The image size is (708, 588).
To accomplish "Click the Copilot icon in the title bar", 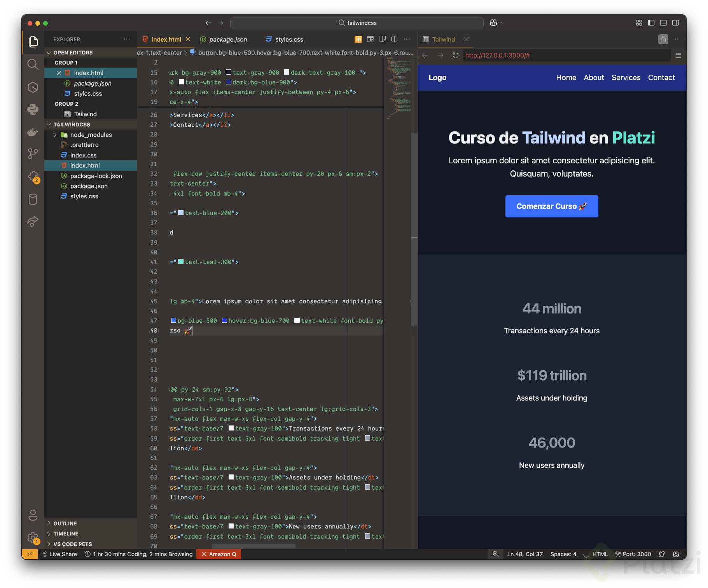I will (x=493, y=23).
